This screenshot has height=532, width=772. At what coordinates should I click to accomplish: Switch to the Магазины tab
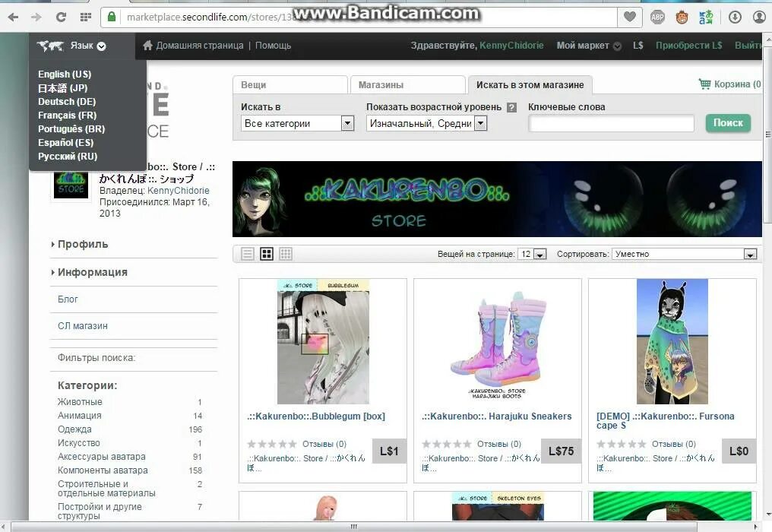tap(408, 85)
